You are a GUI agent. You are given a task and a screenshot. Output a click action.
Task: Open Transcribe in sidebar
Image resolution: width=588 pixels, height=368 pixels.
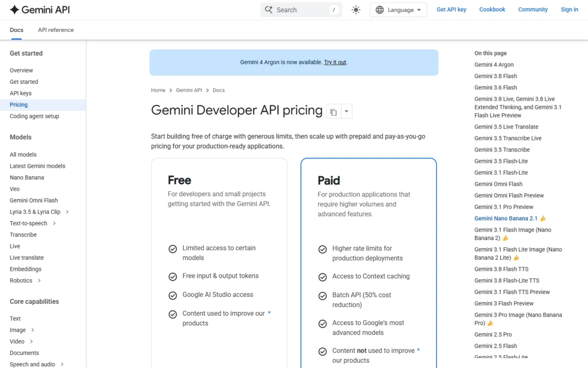[x=23, y=235]
